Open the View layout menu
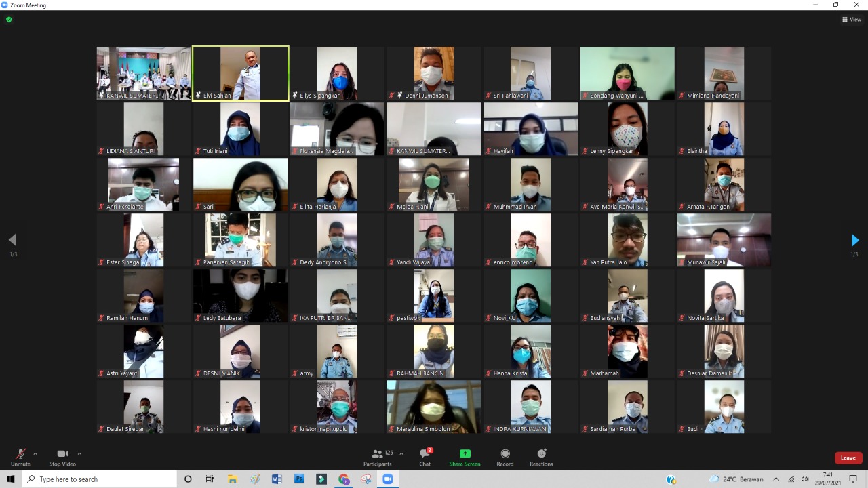Screen dimensions: 868x488 point(852,20)
